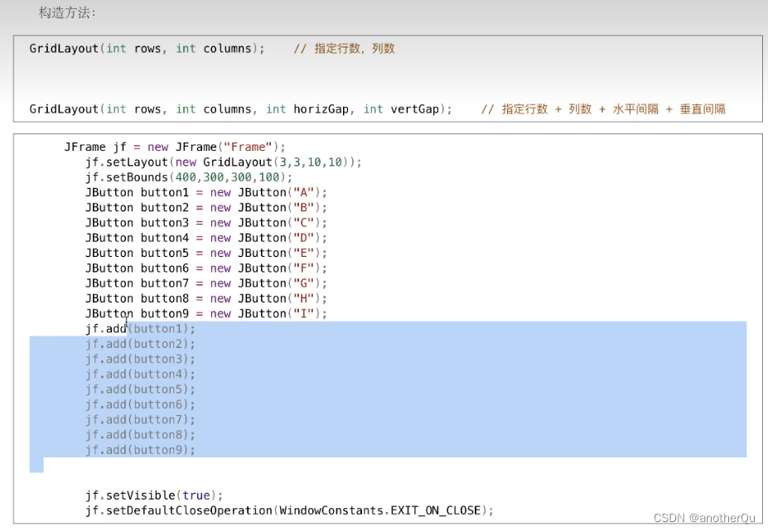This screenshot has height=532, width=768.
Task: Click the line declaring button1 with "A"
Action: click(206, 192)
